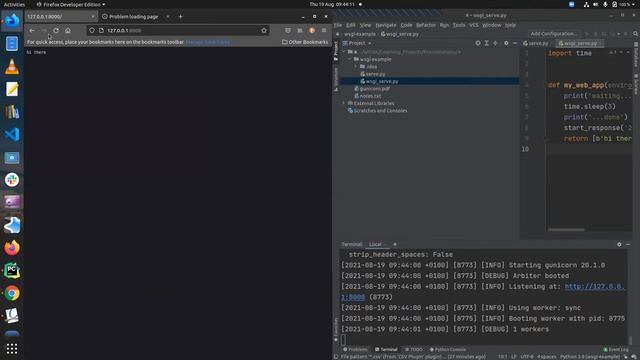Open the Code menu
Viewport: 640px width, 360px height.
(406, 25)
